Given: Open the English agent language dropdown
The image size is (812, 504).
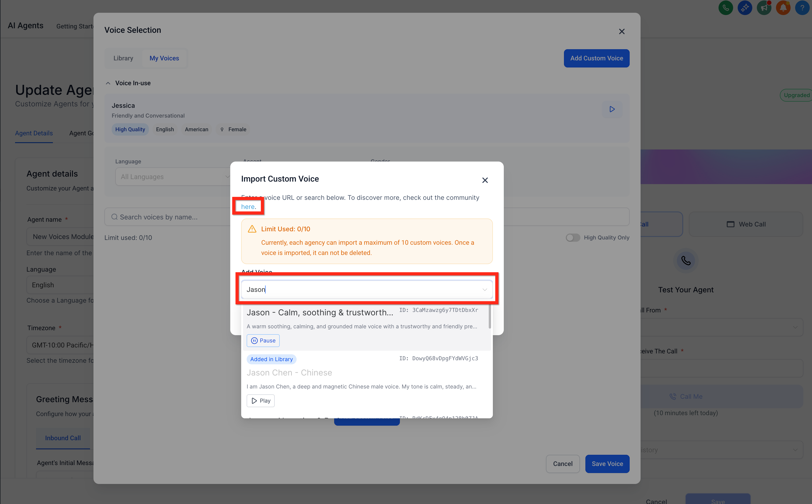Looking at the screenshot, I should point(60,285).
